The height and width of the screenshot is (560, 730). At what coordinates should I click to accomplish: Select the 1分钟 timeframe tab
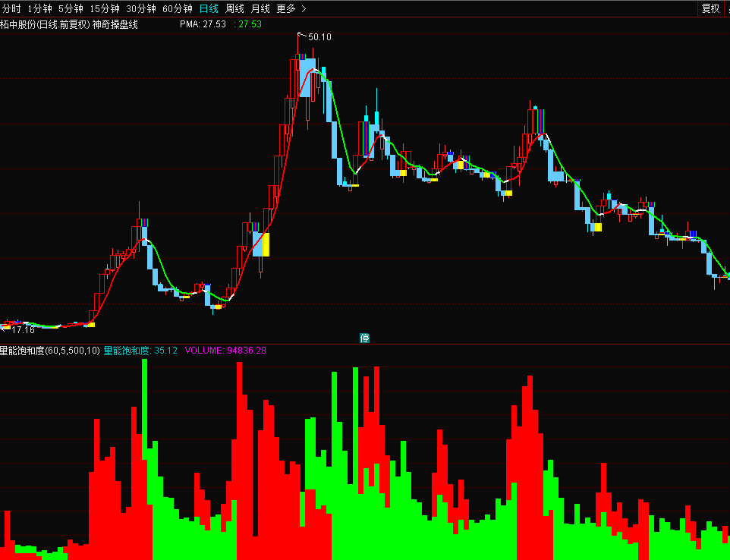pos(39,8)
